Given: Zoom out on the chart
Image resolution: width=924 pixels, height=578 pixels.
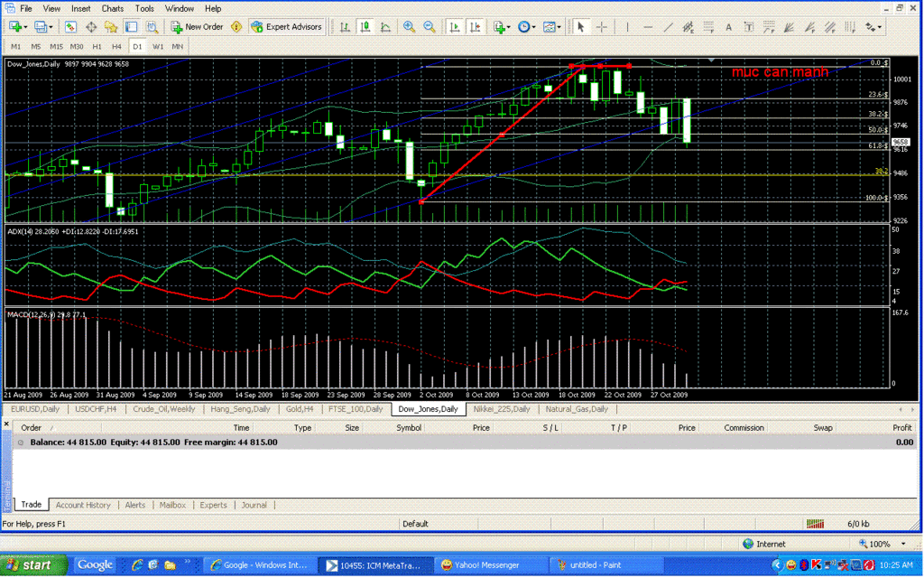Looking at the screenshot, I should point(430,27).
